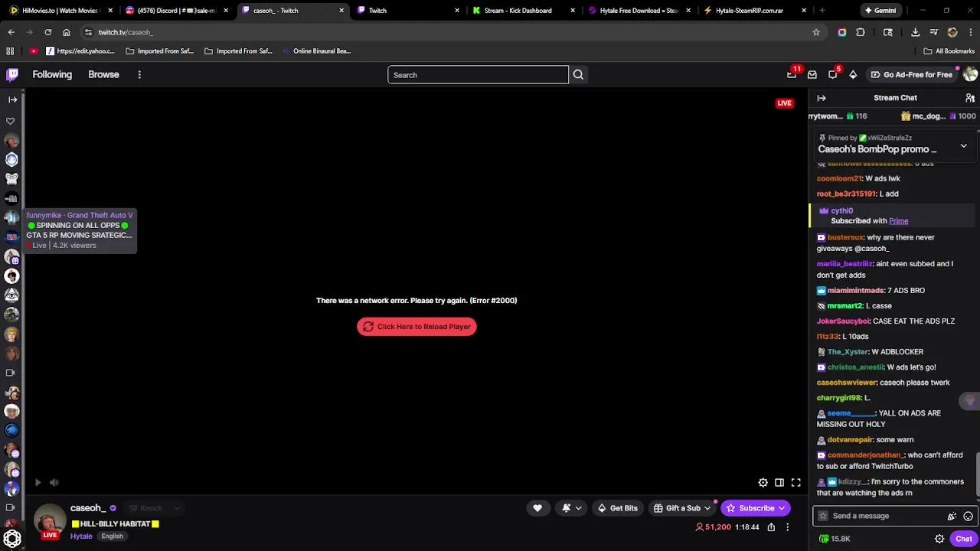
Task: Reload player via Click Here to Reload Player
Action: pyautogui.click(x=416, y=327)
